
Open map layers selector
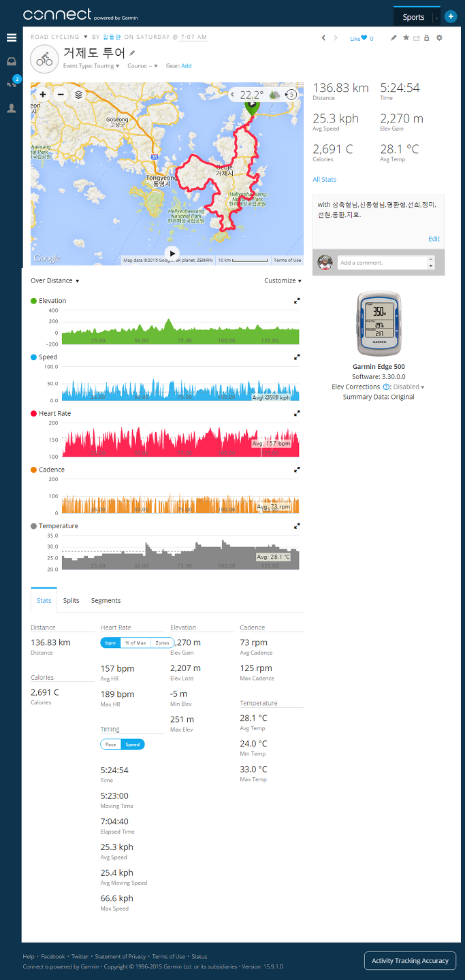tap(78, 95)
